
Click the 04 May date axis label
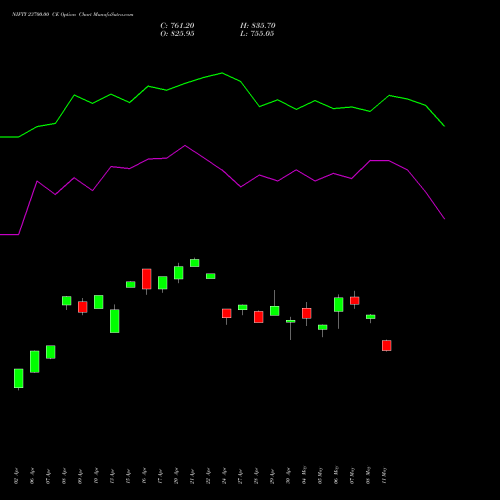point(304,475)
